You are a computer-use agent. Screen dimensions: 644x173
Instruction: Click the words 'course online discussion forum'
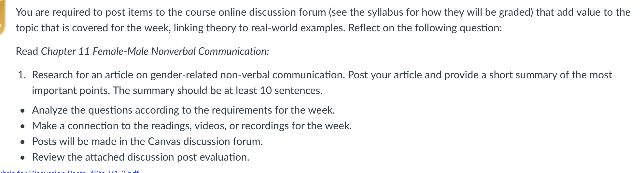pos(256,12)
